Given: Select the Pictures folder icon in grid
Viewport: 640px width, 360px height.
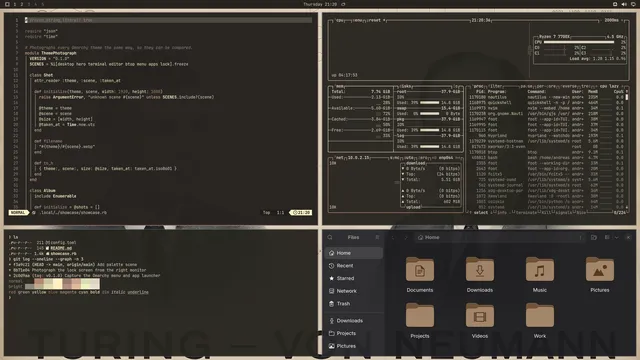Looking at the screenshot, I should pos(600,269).
